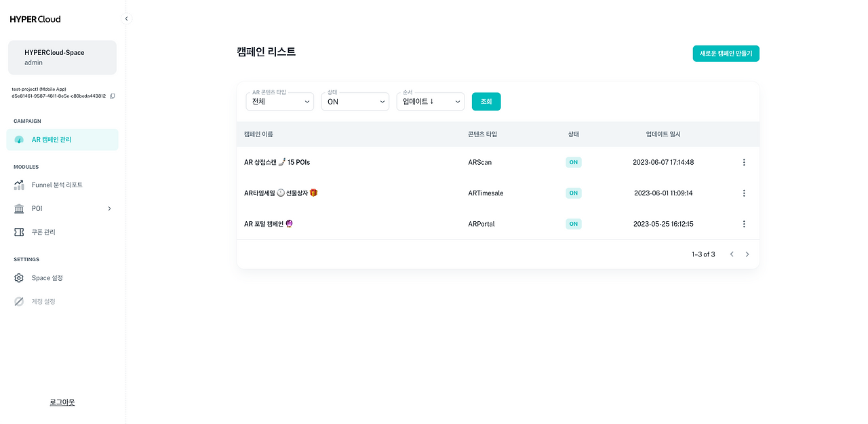Toggle ON status of AR타임세일 campaign
This screenshot has height=424, width=868.
click(573, 193)
